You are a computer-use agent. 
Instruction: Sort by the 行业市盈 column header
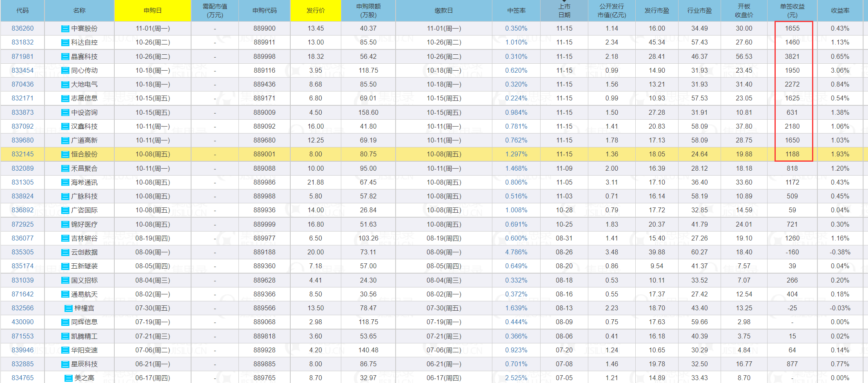click(699, 11)
